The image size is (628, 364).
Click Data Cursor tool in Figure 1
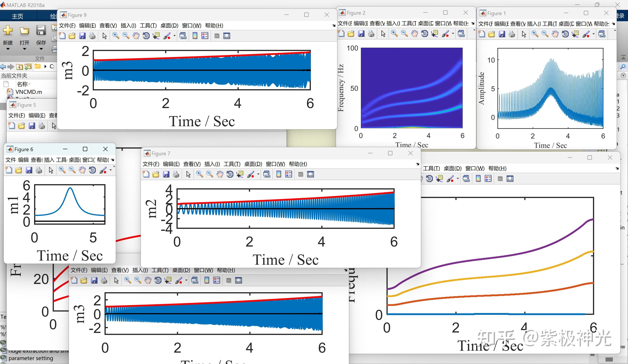(575, 34)
